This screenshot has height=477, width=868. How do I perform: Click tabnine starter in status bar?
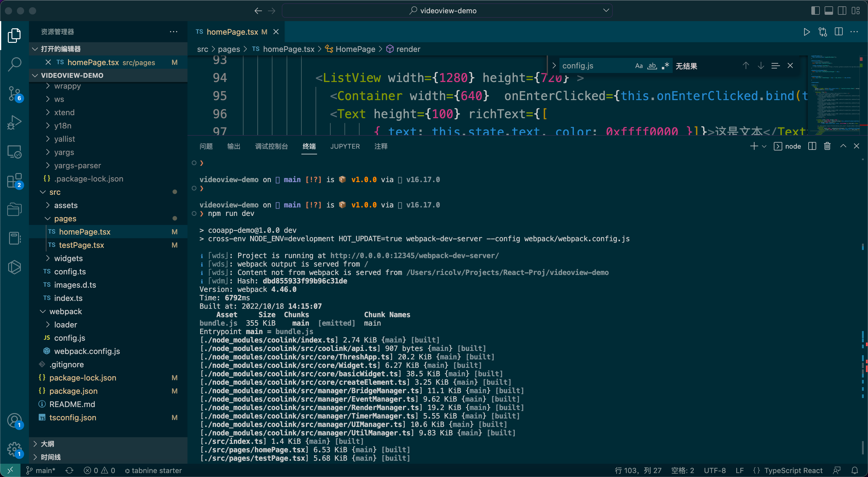click(x=153, y=470)
